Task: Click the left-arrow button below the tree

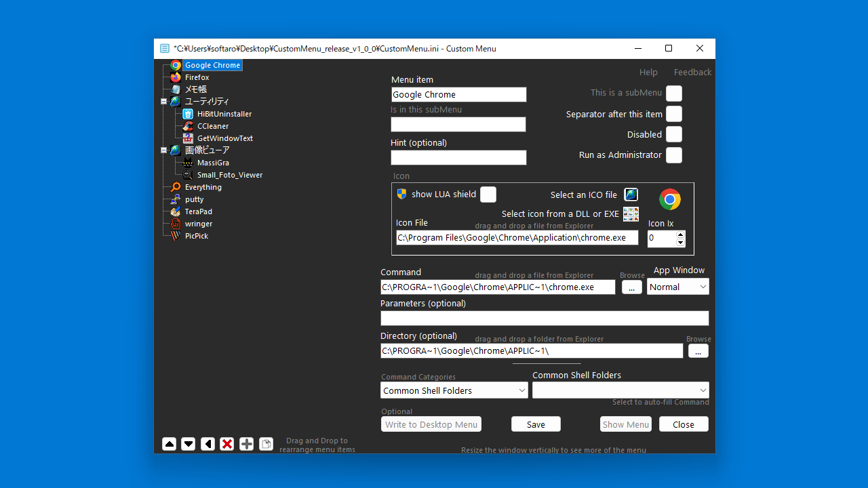Action: (x=208, y=444)
